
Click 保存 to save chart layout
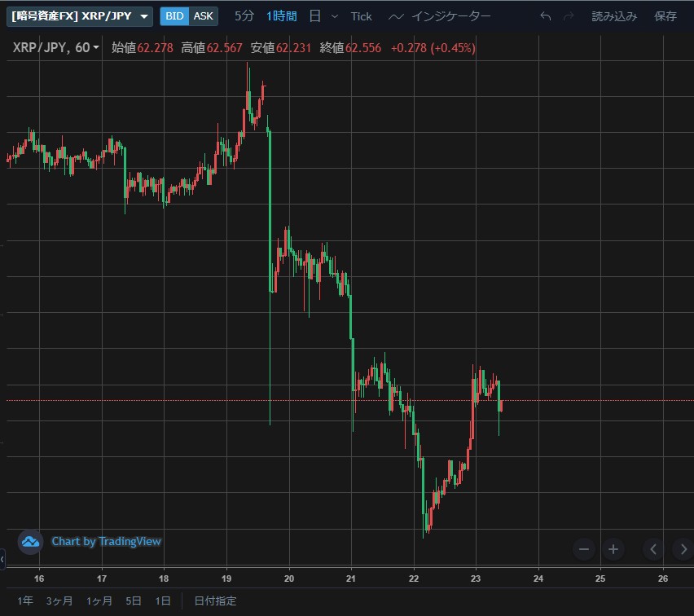(665, 16)
